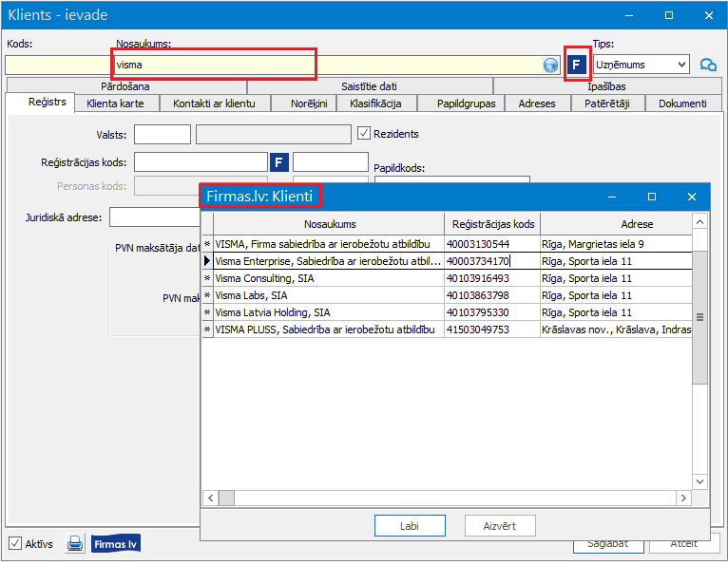The width and height of the screenshot is (728, 565).
Task: Select the VISMA PLUSS name cell
Action: coord(329,330)
